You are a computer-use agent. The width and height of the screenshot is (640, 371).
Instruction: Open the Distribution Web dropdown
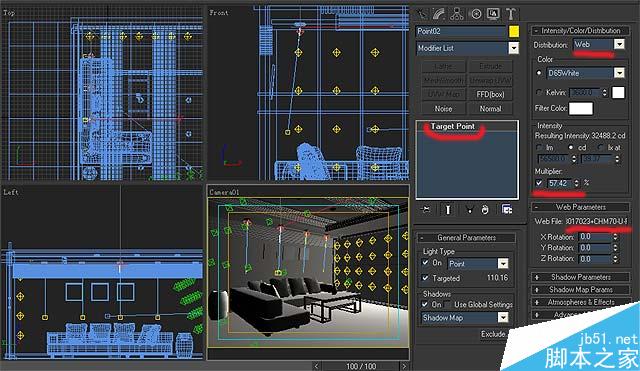[619, 44]
